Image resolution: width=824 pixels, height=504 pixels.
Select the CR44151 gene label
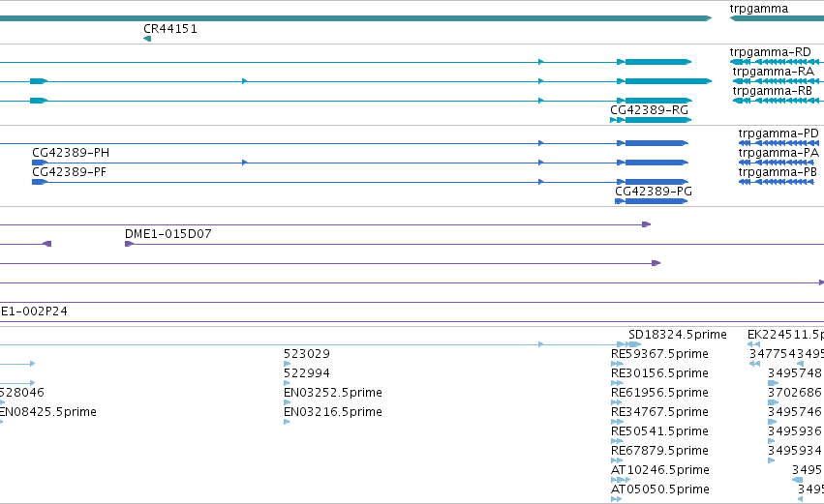coord(170,29)
